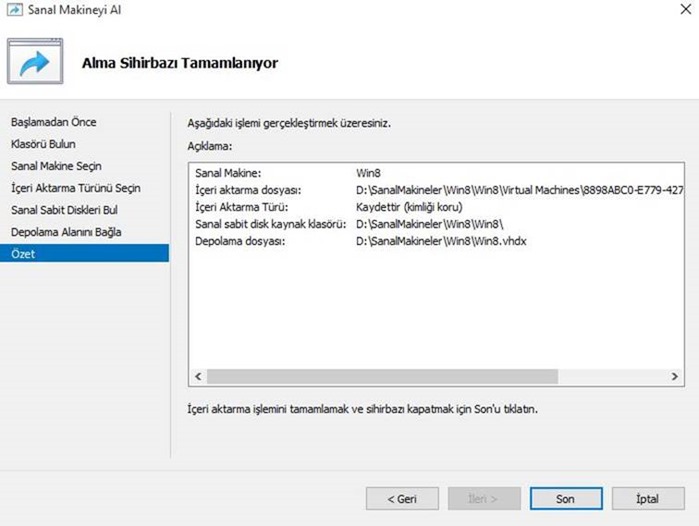This screenshot has height=526, width=699.
Task: Click the right arrow of horizontal scrollbar
Action: click(674, 377)
